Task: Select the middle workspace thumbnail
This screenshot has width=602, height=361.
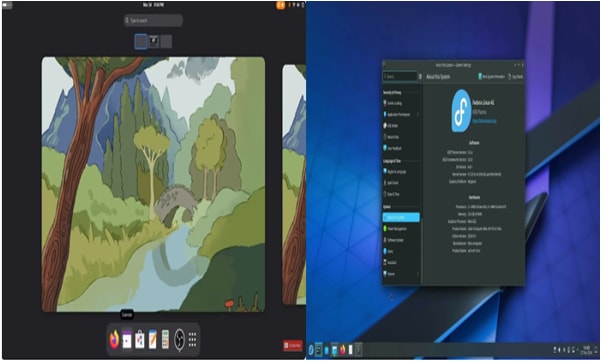Action: click(x=154, y=41)
